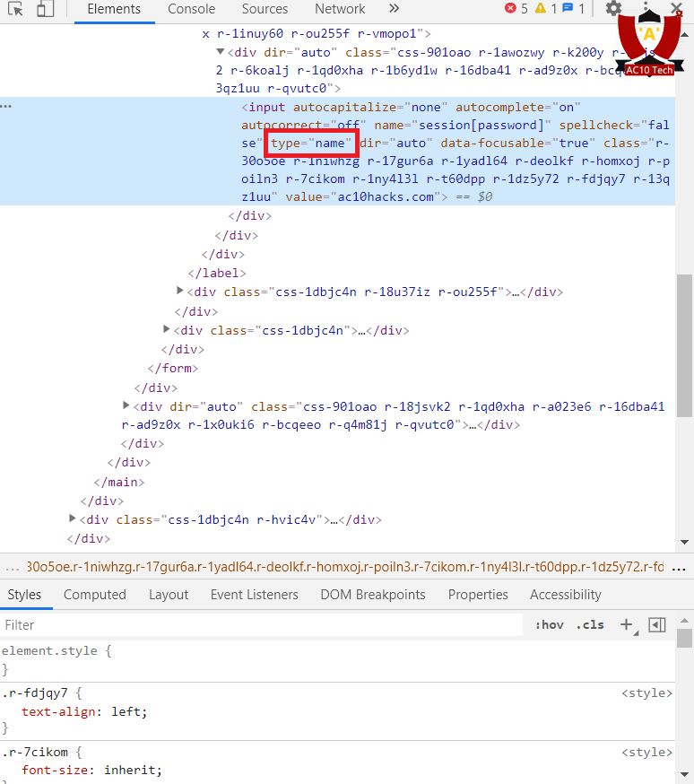Toggle the device toolbar icon
The image size is (694, 784).
click(45, 9)
